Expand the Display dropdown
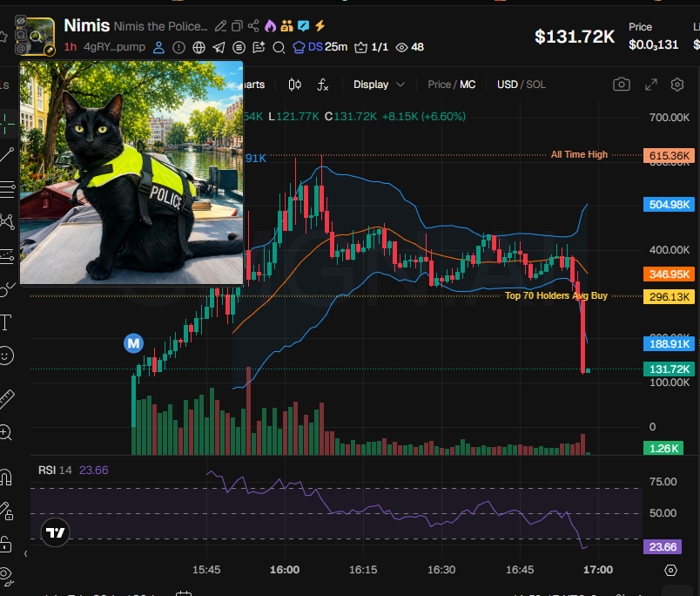The height and width of the screenshot is (596, 700). [379, 85]
